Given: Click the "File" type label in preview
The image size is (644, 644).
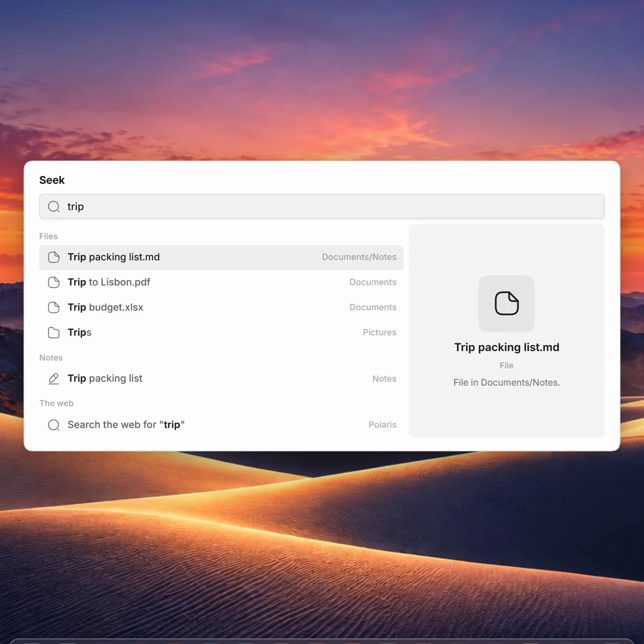Looking at the screenshot, I should 507,365.
